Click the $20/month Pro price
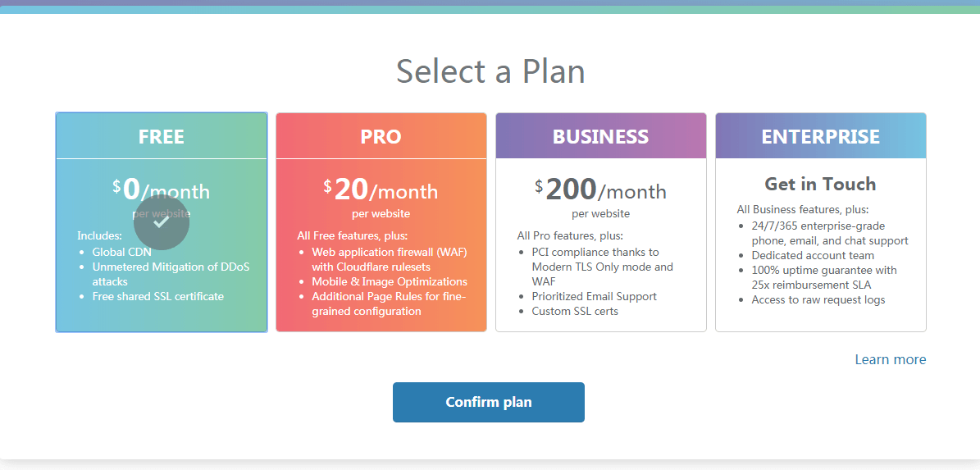Viewport: 980px width, 470px height. [x=381, y=190]
